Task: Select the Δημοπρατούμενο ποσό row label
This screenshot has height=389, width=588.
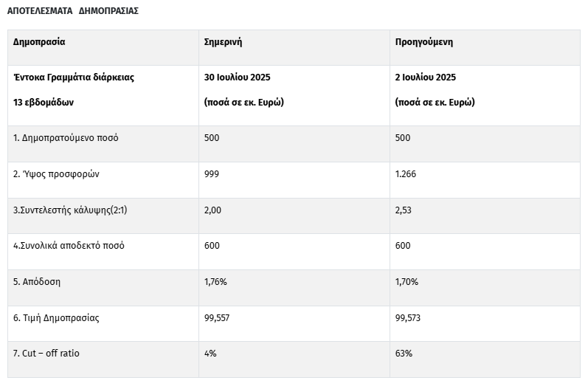Action: pyautogui.click(x=66, y=138)
